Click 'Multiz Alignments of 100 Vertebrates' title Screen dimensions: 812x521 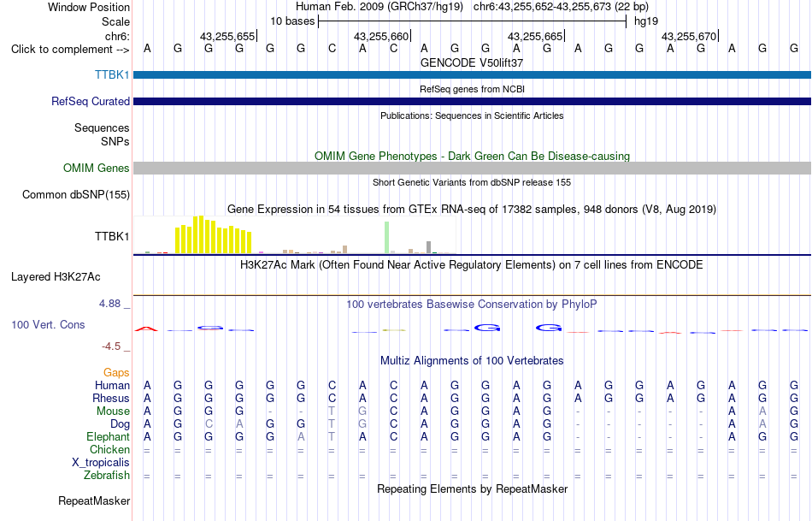coord(472,361)
